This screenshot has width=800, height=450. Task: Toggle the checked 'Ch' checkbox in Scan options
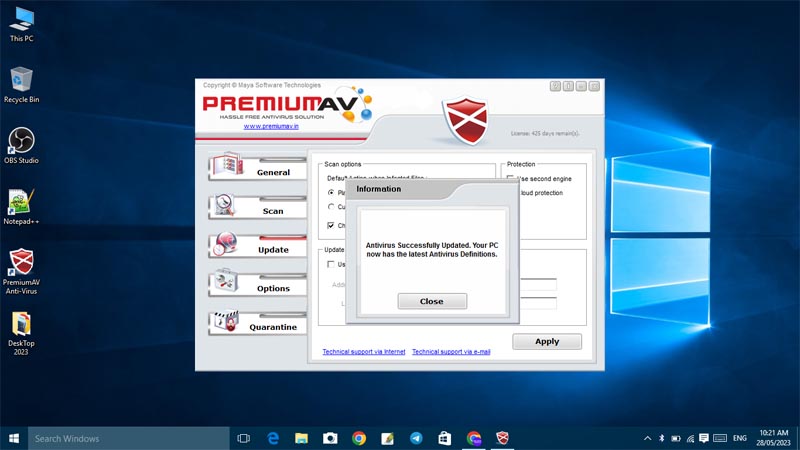coord(331,225)
